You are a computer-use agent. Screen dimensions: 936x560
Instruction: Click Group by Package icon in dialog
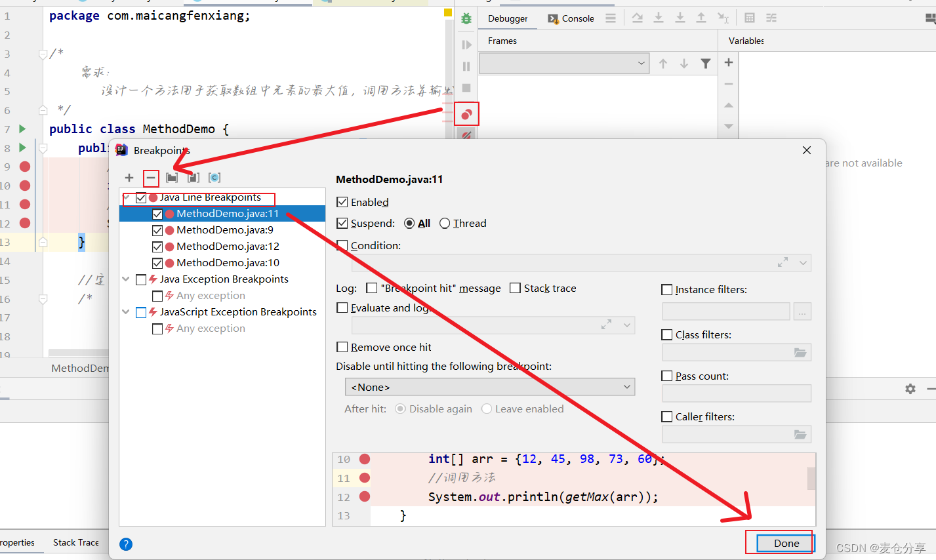[x=172, y=178]
